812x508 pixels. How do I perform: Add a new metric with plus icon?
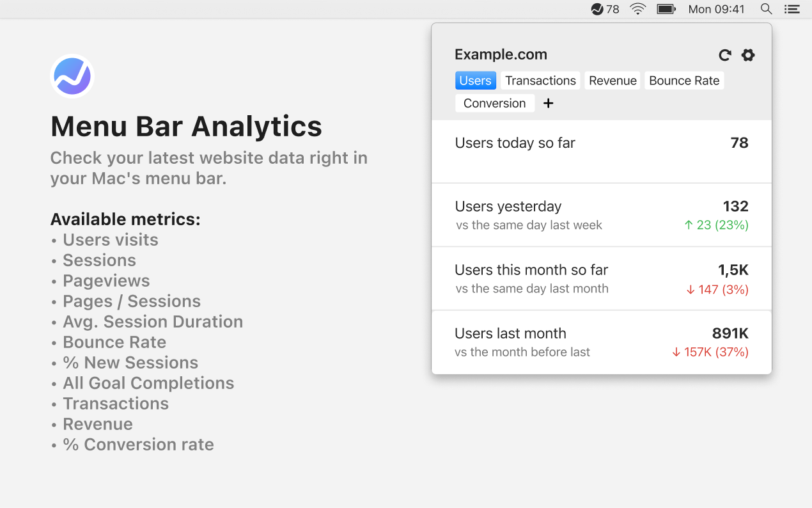click(x=548, y=103)
